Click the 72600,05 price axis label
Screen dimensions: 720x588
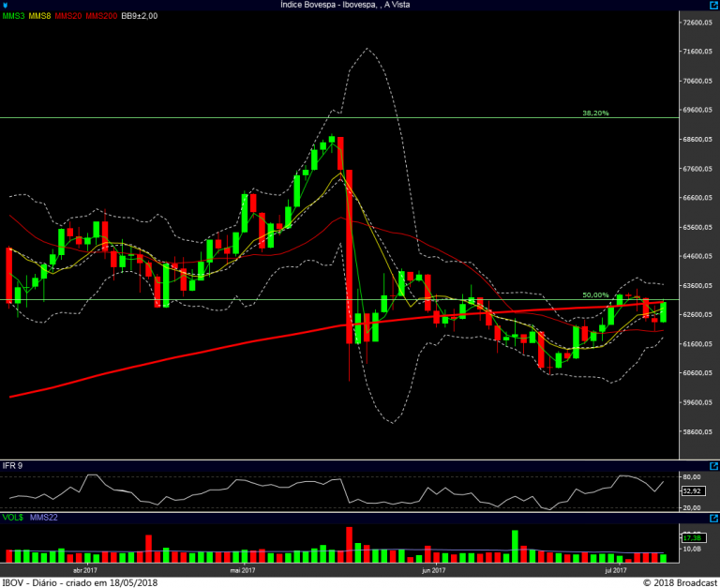(x=697, y=23)
